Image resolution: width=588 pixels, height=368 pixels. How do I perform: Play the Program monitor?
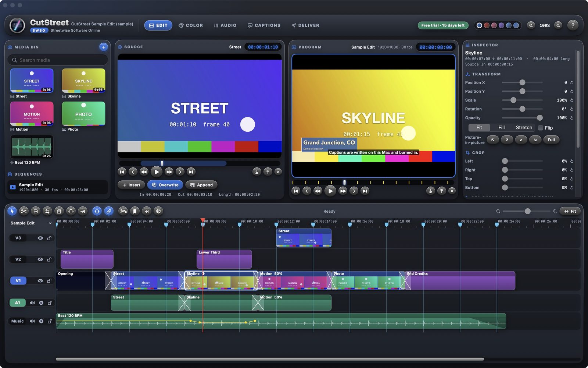click(330, 191)
